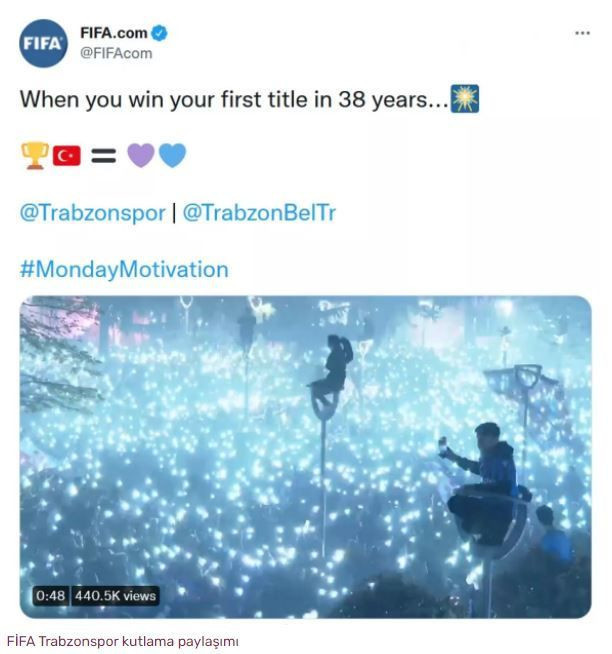Open the @Trabzonspor mention link
Image resolution: width=612 pixels, height=654 pixels.
(x=93, y=213)
